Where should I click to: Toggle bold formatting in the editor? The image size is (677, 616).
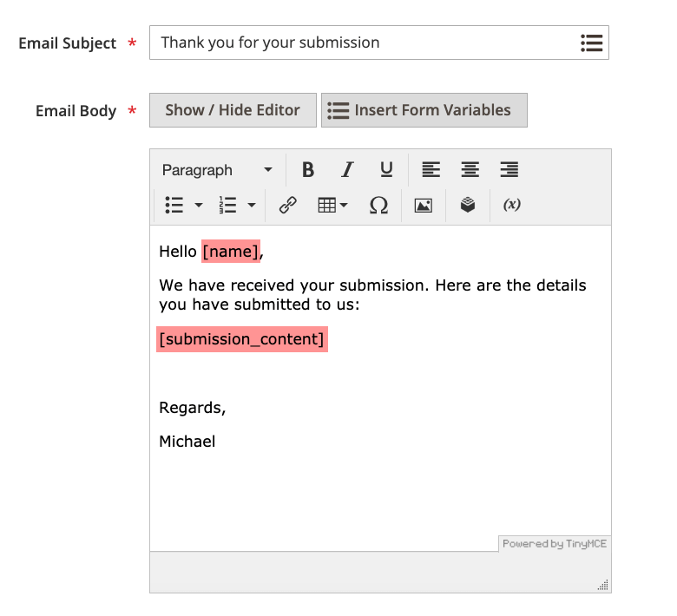307,170
